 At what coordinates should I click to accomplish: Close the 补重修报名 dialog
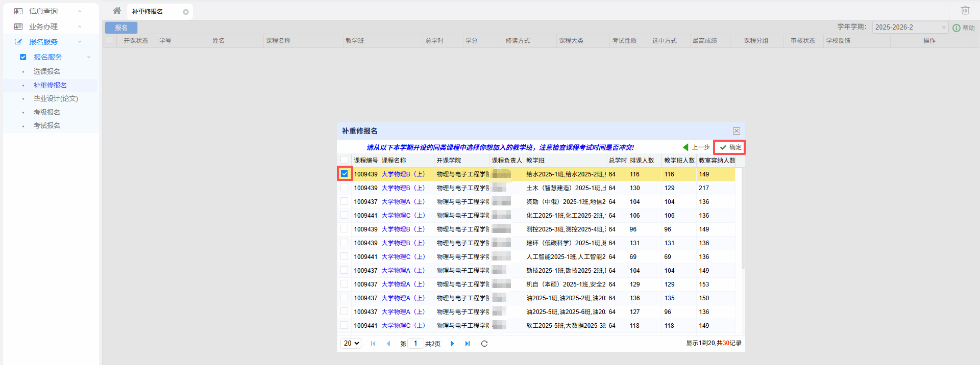click(x=736, y=131)
